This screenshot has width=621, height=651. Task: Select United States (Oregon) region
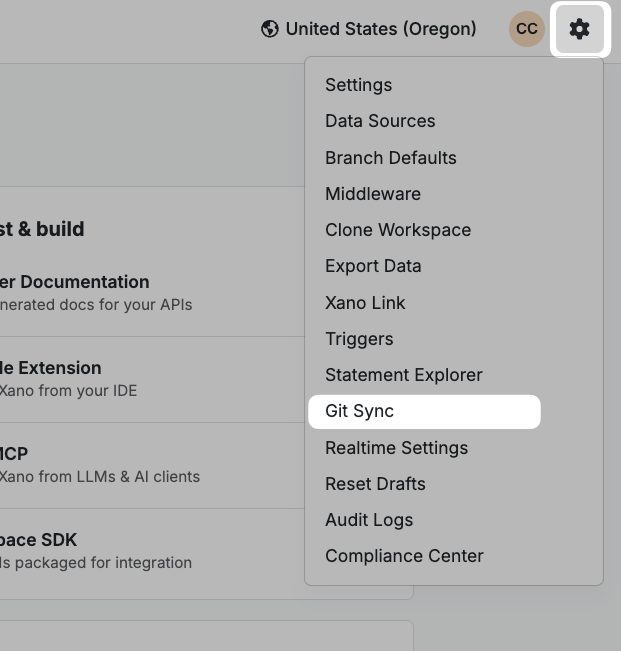pos(380,29)
